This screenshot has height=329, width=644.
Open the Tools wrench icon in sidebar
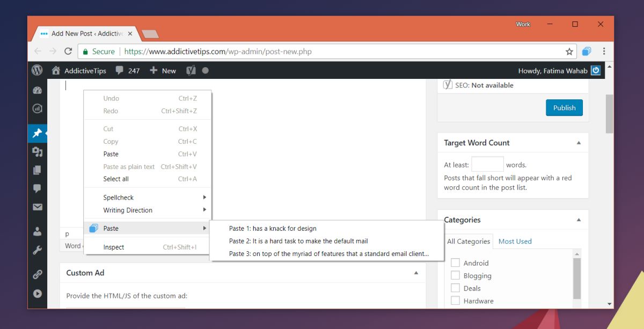click(37, 250)
